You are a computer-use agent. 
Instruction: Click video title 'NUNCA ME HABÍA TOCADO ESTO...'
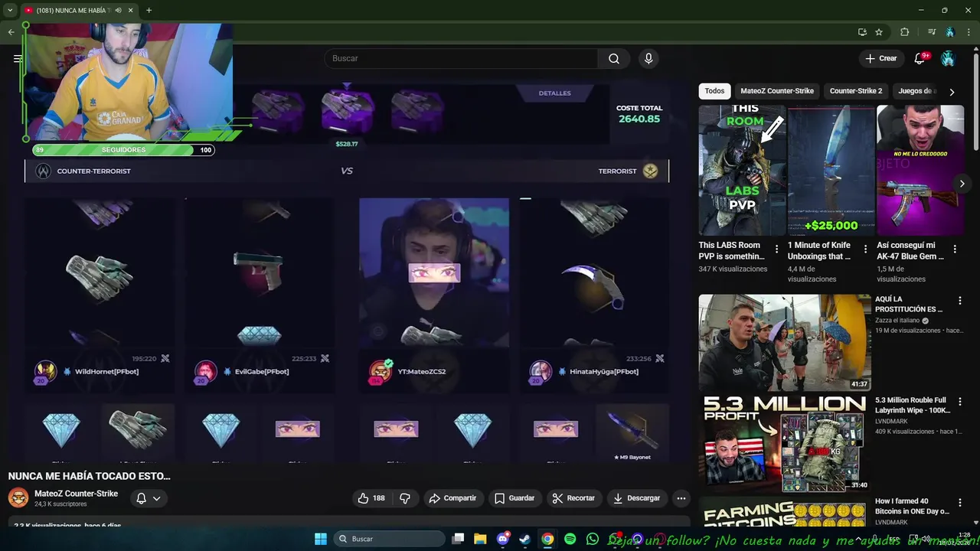tap(90, 476)
